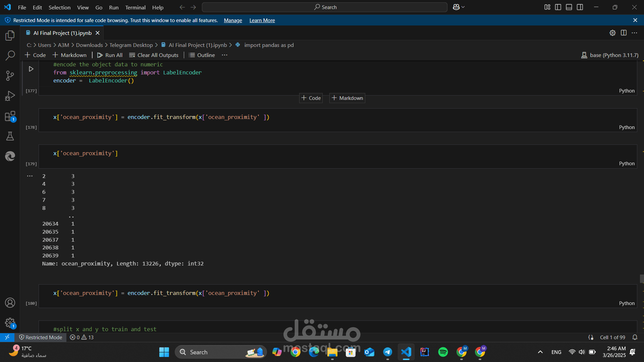Open the Explorer view in activity bar

(x=10, y=36)
